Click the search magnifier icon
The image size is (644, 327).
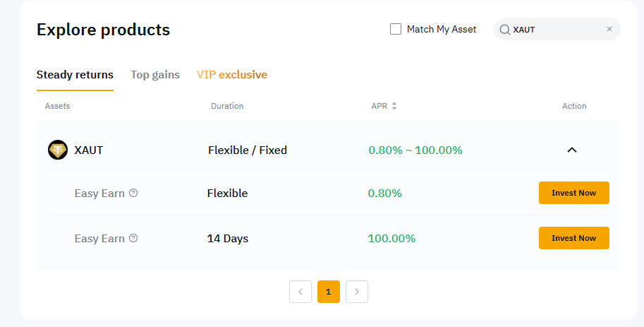tap(504, 30)
